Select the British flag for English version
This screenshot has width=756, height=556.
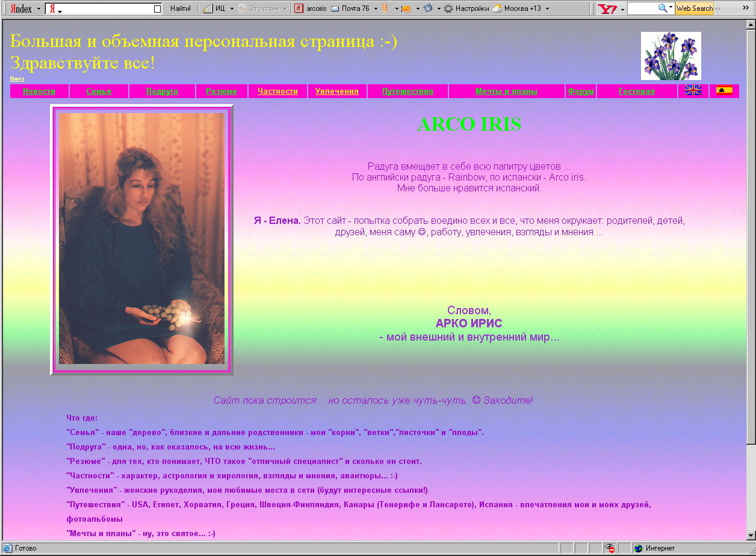click(693, 90)
